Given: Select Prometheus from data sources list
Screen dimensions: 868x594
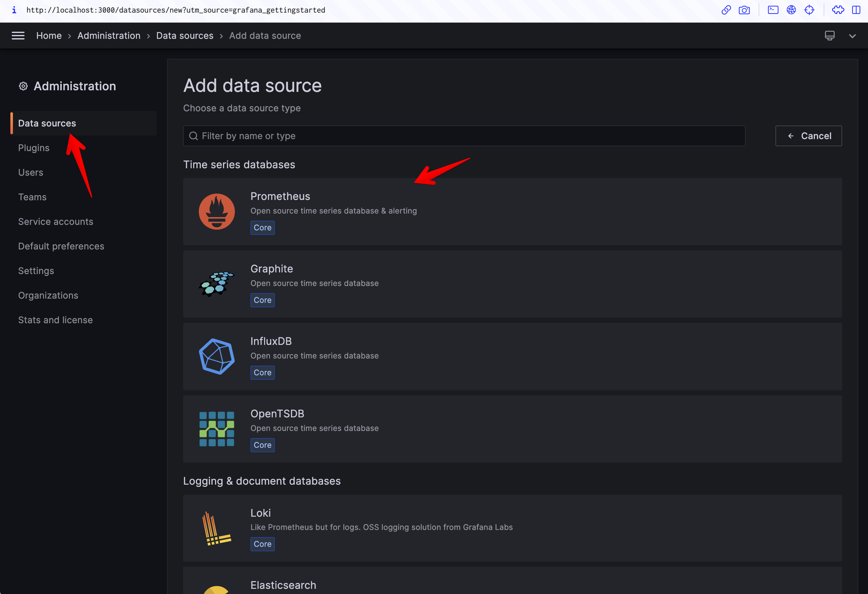Looking at the screenshot, I should [512, 211].
